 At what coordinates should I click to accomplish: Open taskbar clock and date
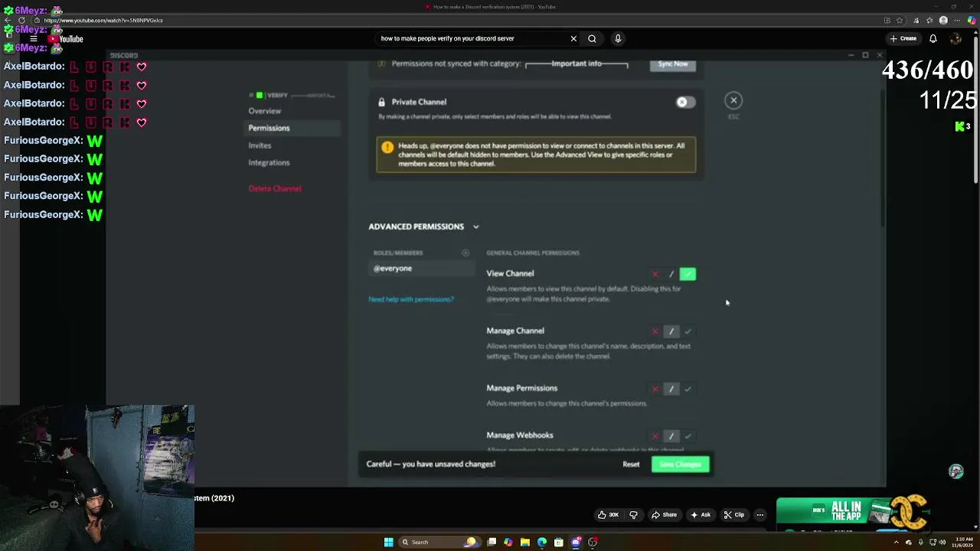click(x=963, y=542)
